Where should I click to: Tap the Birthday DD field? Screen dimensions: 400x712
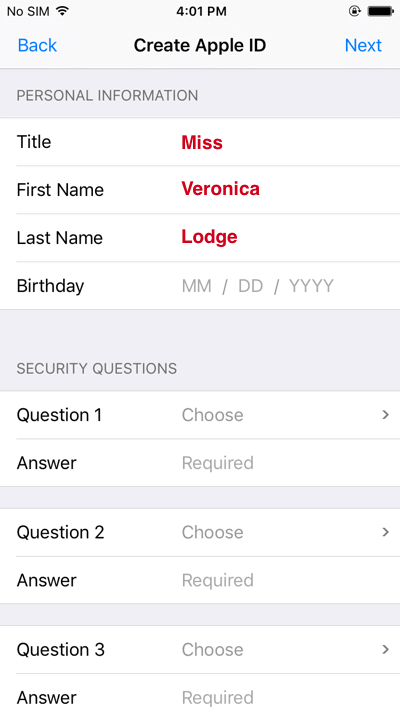(251, 286)
